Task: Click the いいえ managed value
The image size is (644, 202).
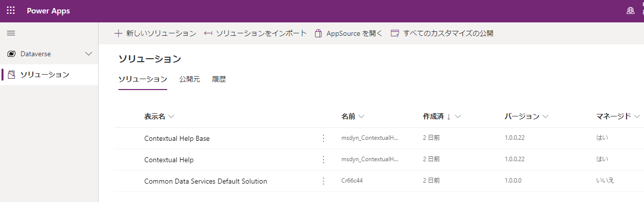Action: pyautogui.click(x=605, y=181)
